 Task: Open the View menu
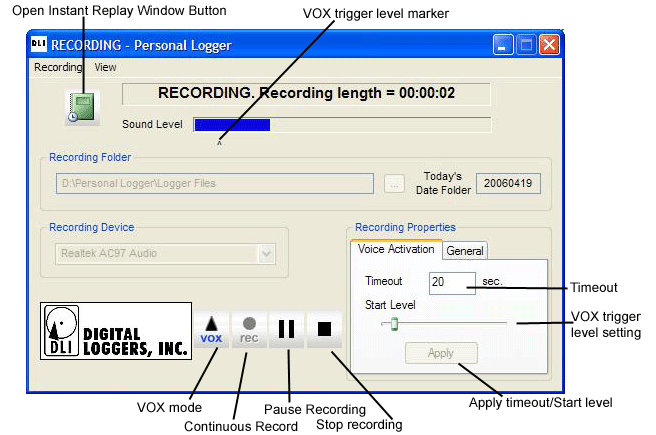pos(105,67)
